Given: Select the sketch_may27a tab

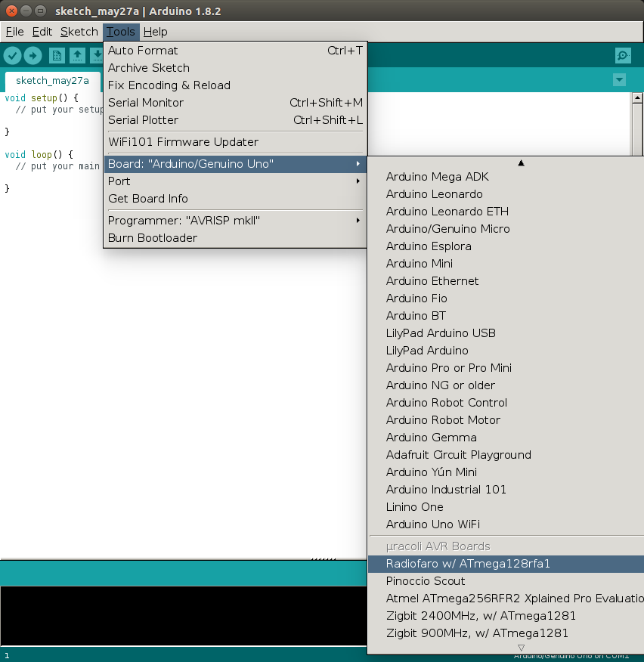Looking at the screenshot, I should point(52,81).
